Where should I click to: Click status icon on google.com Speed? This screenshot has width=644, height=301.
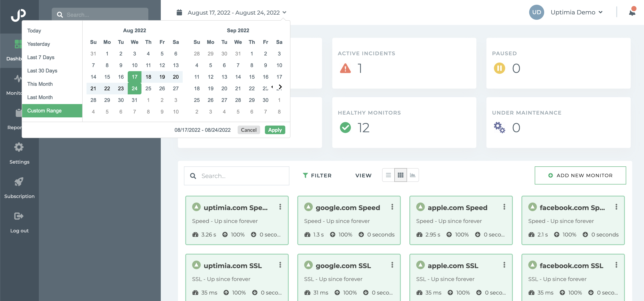pyautogui.click(x=308, y=207)
